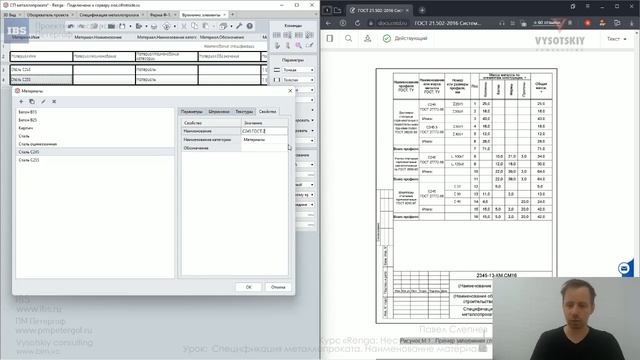Open browser downloads arrow icon
Image resolution: width=640 pixels, height=360 pixels.
point(632,23)
